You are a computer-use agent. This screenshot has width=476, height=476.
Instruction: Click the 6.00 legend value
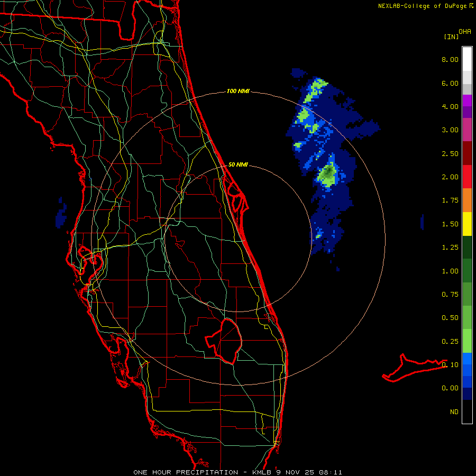click(x=450, y=83)
